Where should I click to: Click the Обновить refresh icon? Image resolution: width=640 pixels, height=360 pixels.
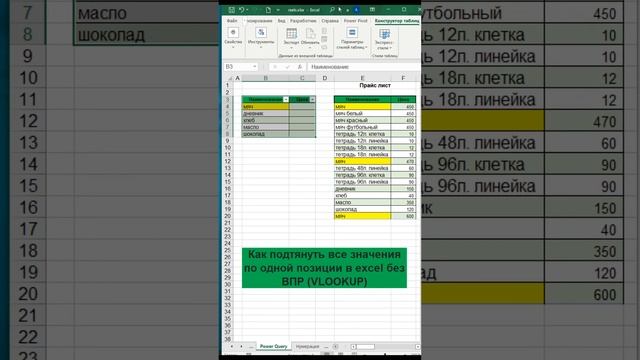(x=310, y=34)
